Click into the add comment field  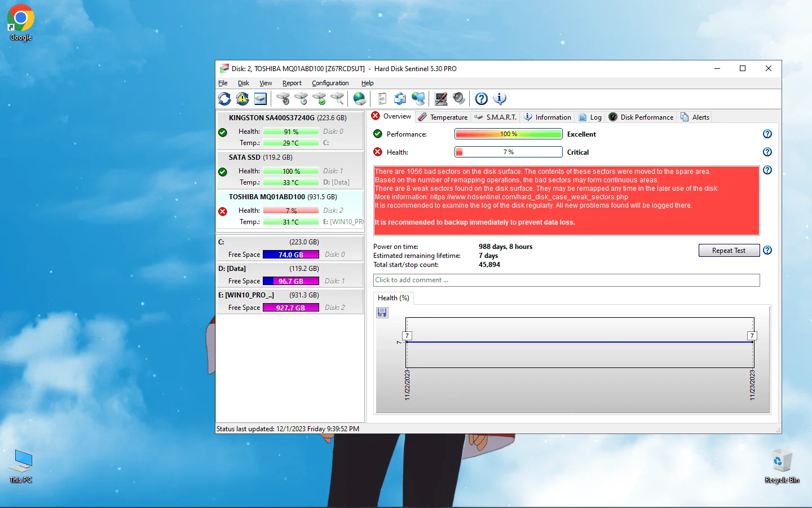(566, 280)
